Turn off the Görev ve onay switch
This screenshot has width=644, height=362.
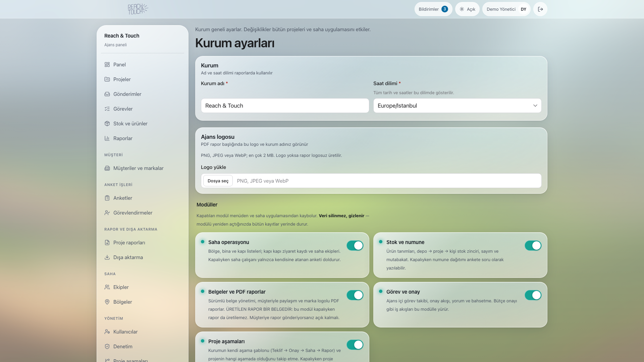click(533, 295)
